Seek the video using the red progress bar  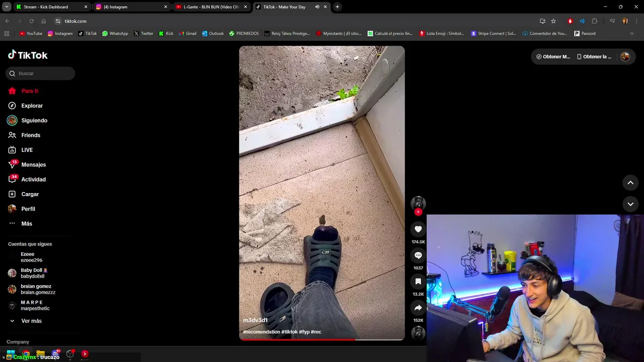(x=322, y=340)
